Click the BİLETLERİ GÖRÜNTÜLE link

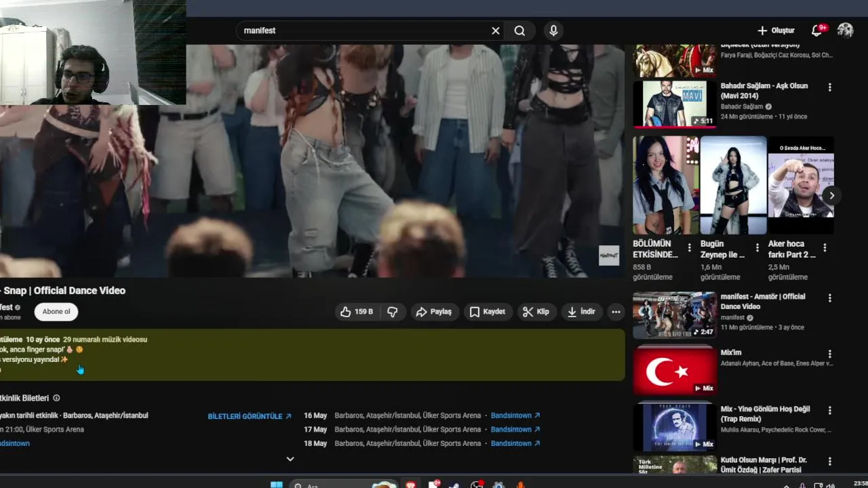(250, 416)
